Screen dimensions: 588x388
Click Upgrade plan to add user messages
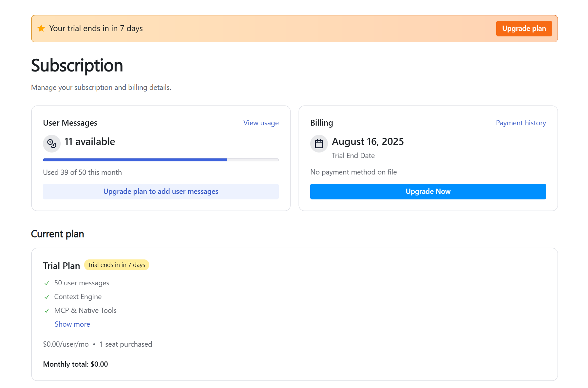[161, 192]
